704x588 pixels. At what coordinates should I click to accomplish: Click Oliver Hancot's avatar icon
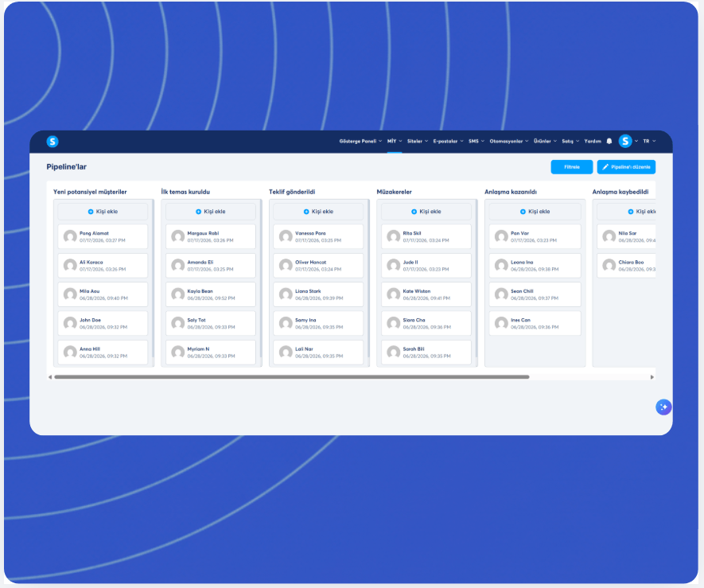(286, 265)
